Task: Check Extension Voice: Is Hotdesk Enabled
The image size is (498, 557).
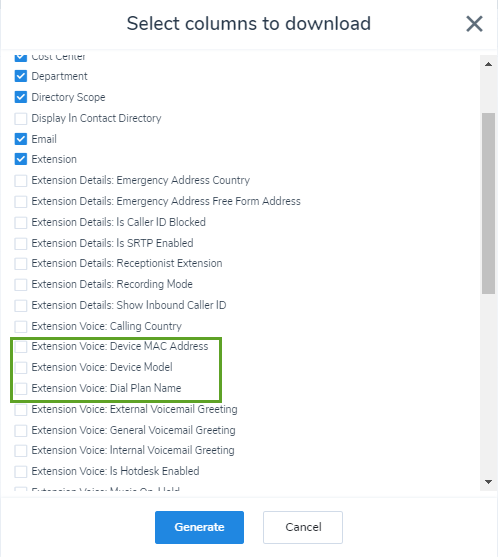Action: [21, 471]
